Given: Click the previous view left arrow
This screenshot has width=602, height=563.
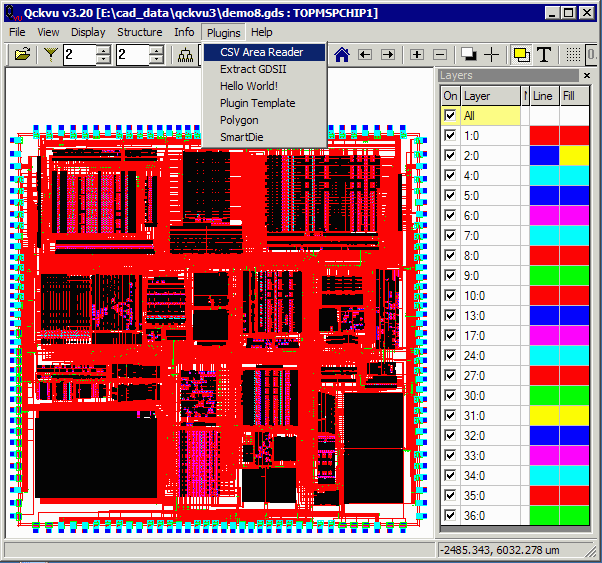Looking at the screenshot, I should [x=365, y=55].
